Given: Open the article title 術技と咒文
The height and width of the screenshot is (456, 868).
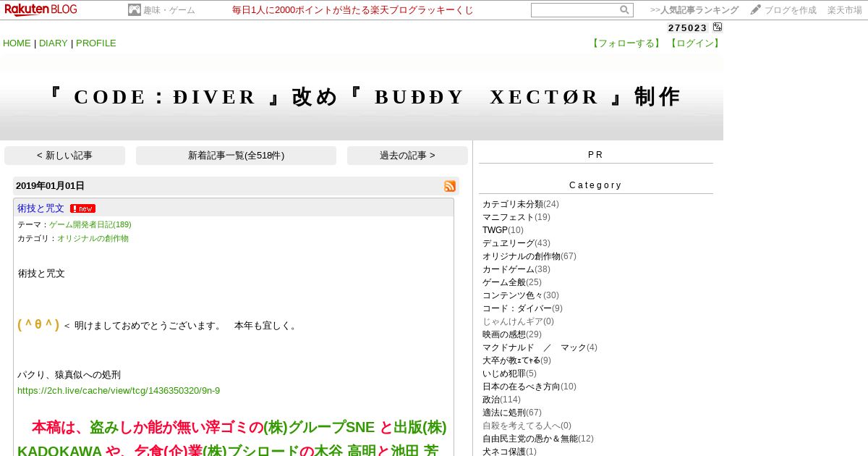Looking at the screenshot, I should pos(41,208).
